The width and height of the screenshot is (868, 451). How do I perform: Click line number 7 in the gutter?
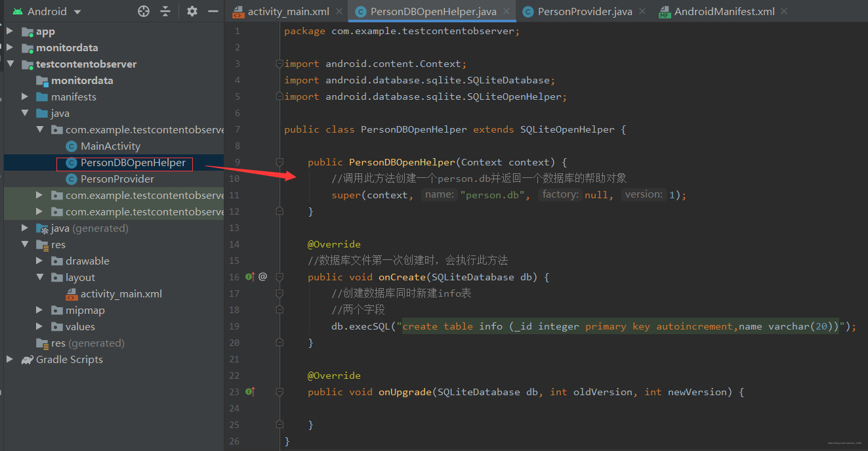tap(237, 129)
